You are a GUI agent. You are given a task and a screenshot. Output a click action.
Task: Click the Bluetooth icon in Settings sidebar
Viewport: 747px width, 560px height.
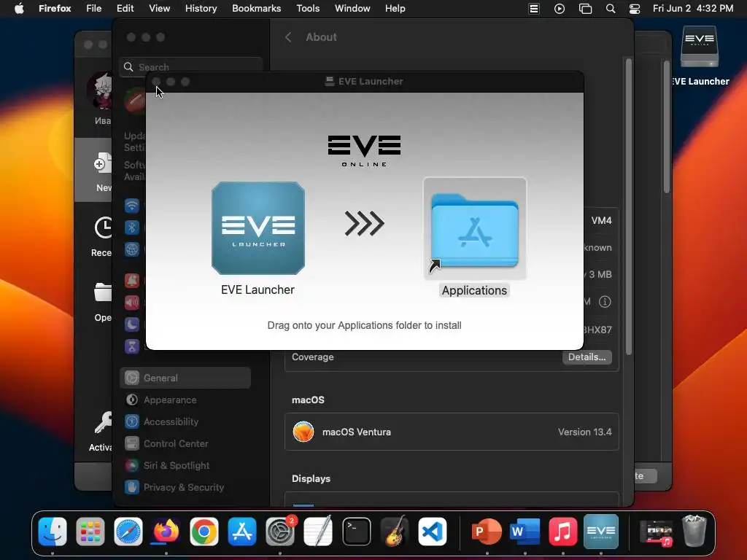click(132, 227)
